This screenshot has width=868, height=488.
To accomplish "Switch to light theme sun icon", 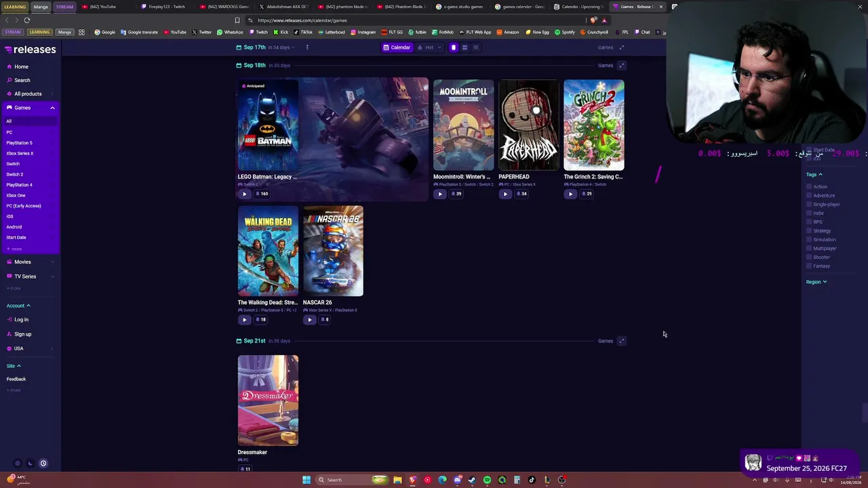I will tap(18, 464).
